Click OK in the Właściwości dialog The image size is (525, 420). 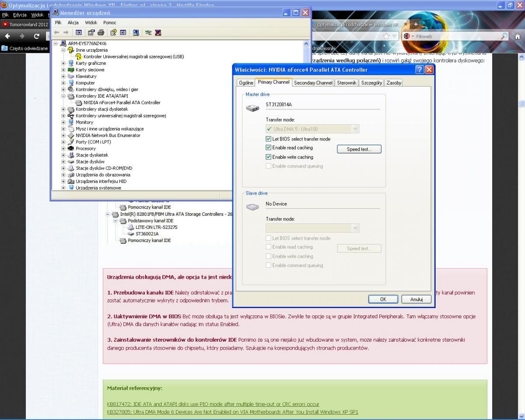point(383,299)
